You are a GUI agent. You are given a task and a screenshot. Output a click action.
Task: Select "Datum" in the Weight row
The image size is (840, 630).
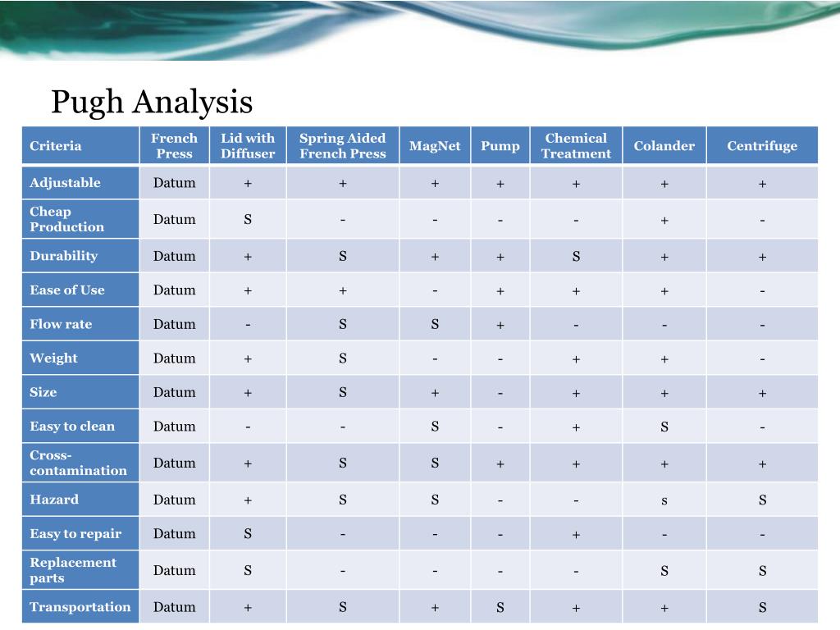[x=175, y=358]
